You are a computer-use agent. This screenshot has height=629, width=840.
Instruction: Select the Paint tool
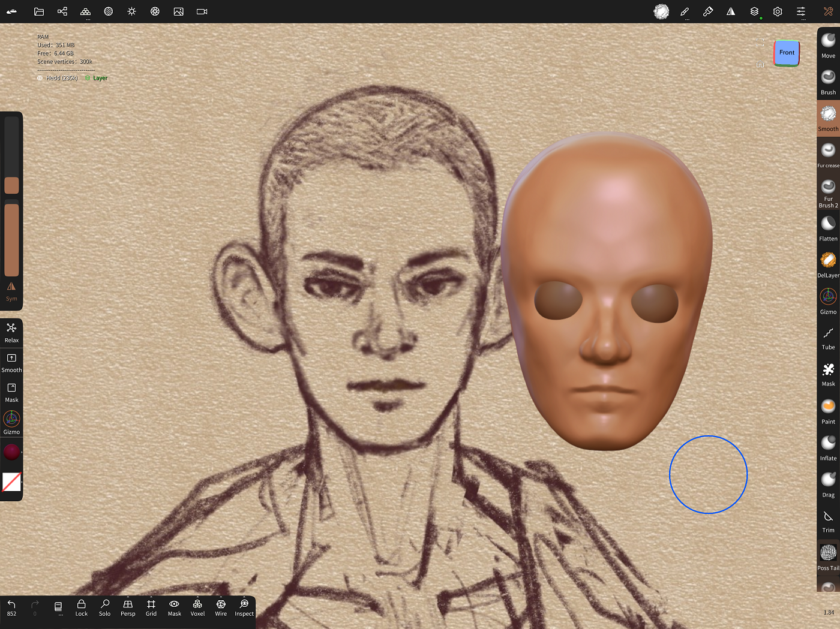pyautogui.click(x=828, y=411)
